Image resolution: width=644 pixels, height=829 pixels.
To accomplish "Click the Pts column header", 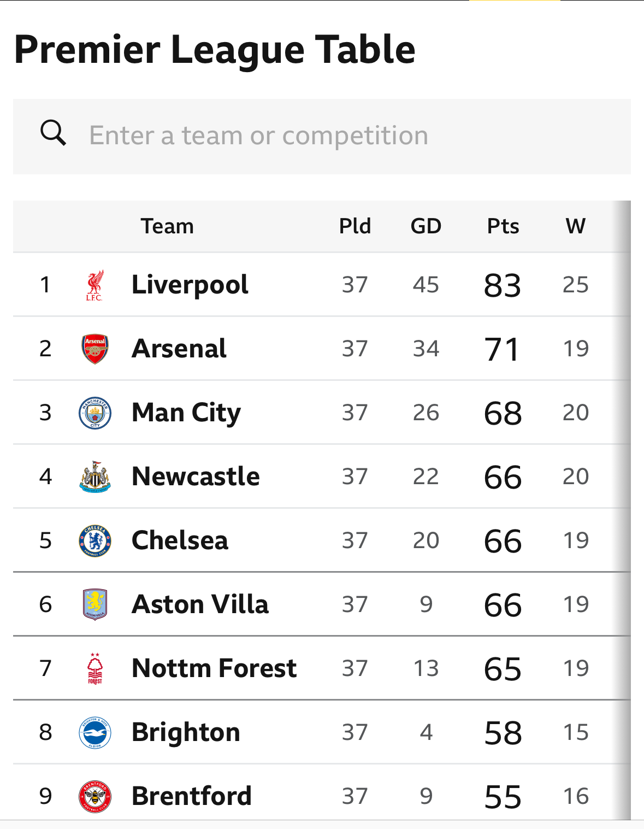I will coord(503,226).
